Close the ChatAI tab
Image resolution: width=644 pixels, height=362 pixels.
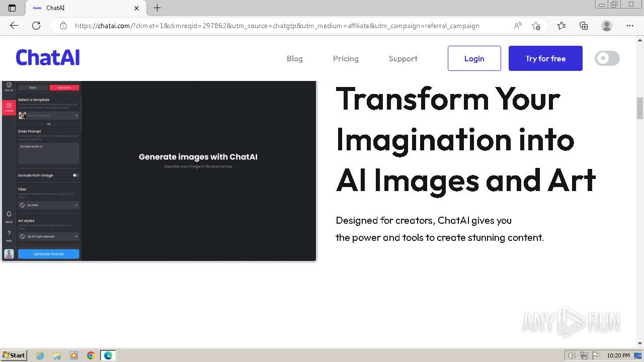tap(137, 8)
